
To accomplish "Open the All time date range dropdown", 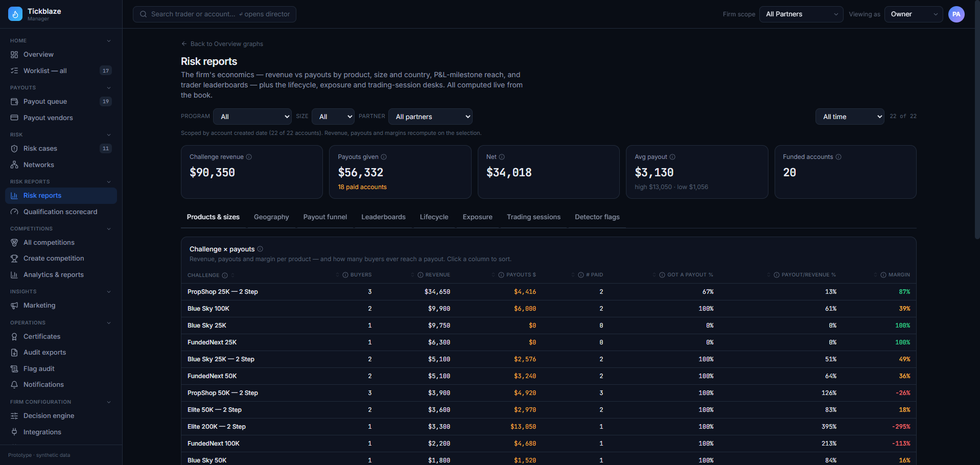I will point(850,117).
